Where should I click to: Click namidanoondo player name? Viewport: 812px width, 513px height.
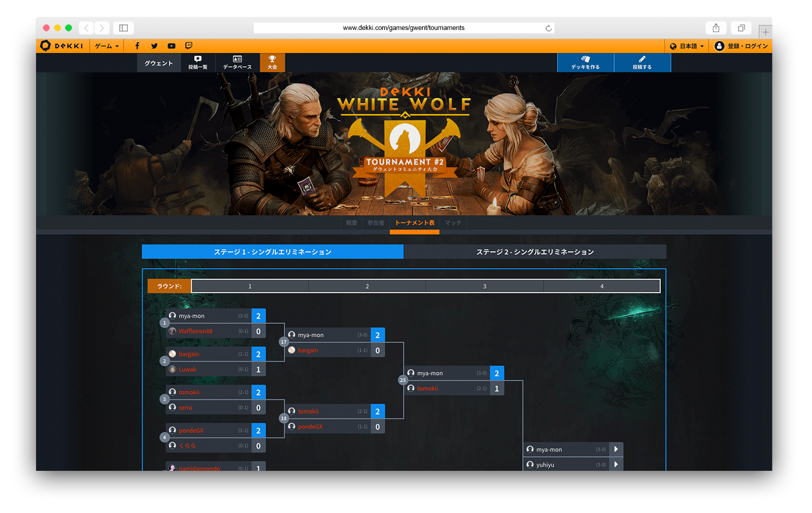coord(199,468)
